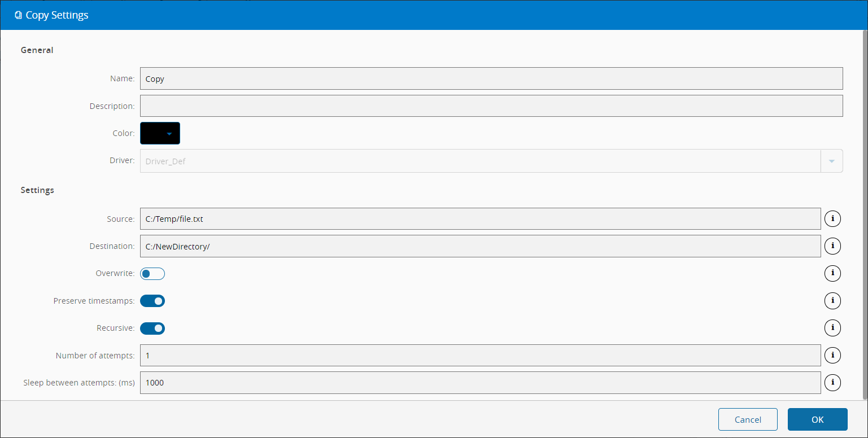Image resolution: width=868 pixels, height=438 pixels.
Task: Edit the Source path field
Action: (480, 219)
